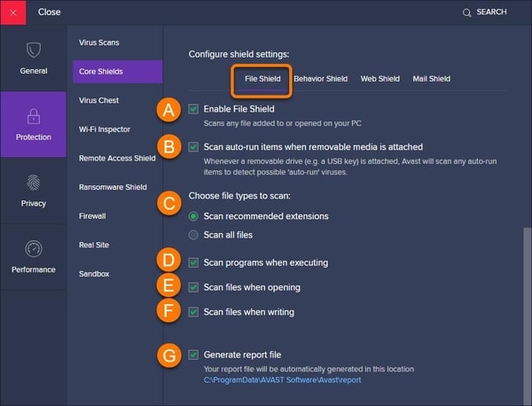Select Scan all files radio option

tap(194, 234)
